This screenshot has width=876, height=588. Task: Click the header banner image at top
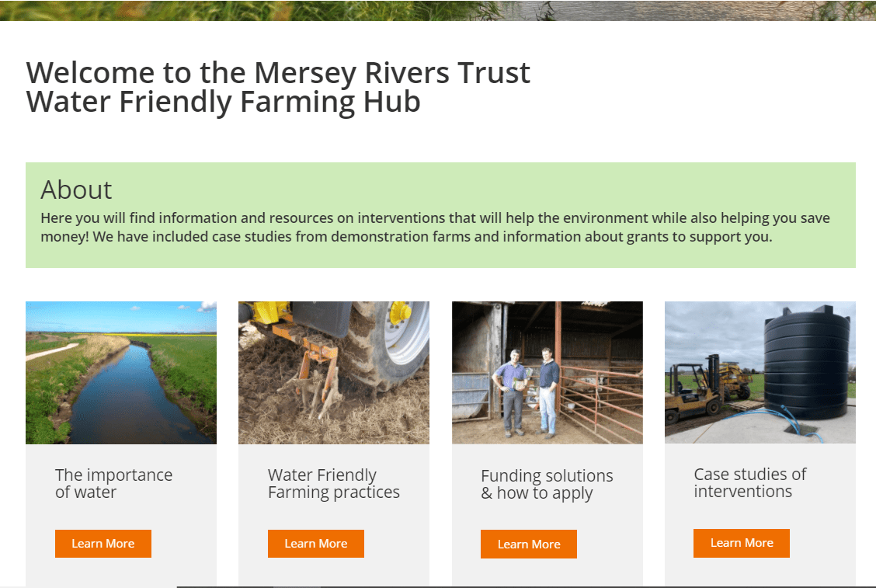click(438, 10)
